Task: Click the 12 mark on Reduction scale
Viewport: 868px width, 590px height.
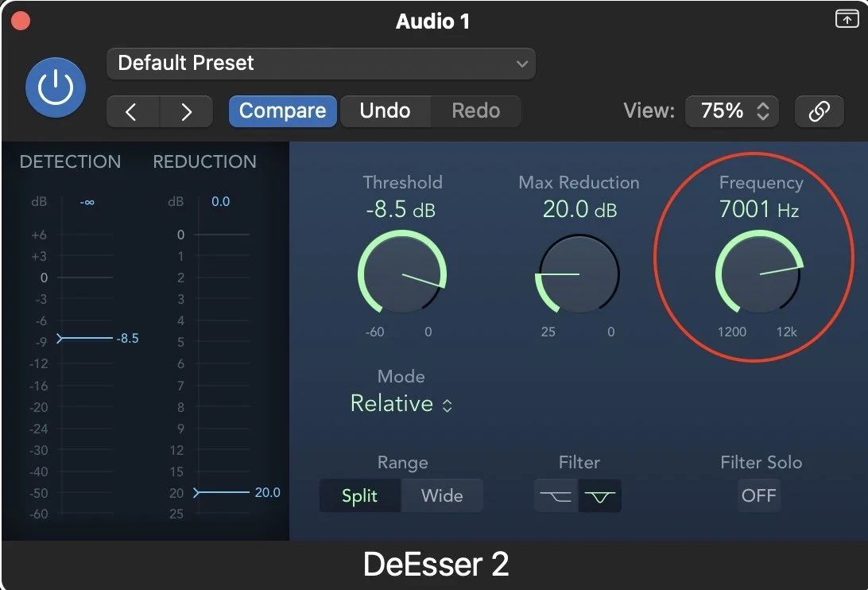Action: tap(176, 450)
